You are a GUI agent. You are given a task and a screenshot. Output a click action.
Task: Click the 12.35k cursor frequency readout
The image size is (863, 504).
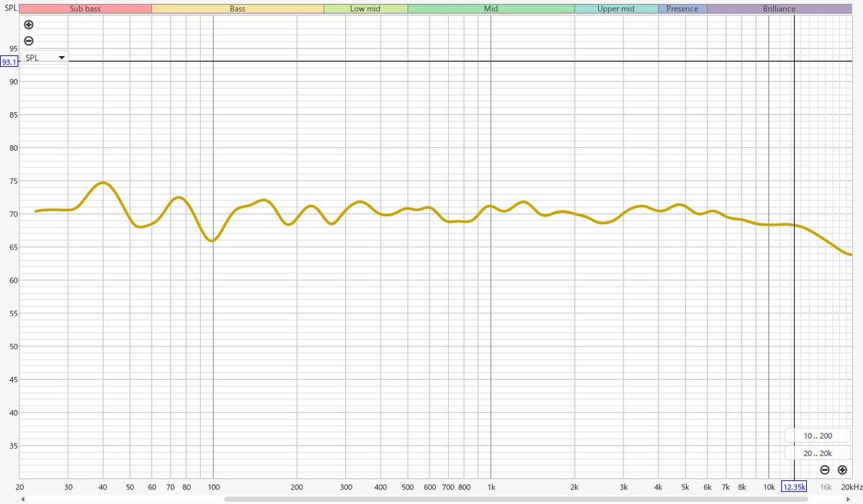795,487
